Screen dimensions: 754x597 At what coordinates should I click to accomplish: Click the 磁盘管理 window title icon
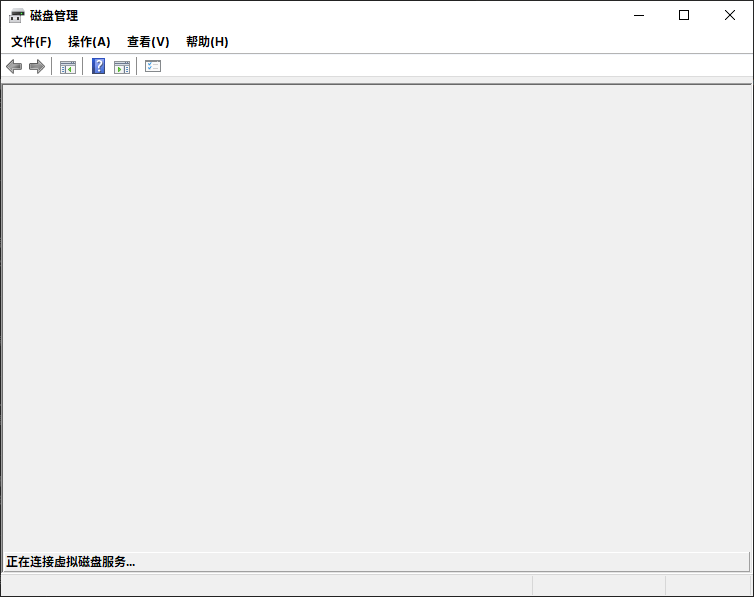[x=16, y=15]
